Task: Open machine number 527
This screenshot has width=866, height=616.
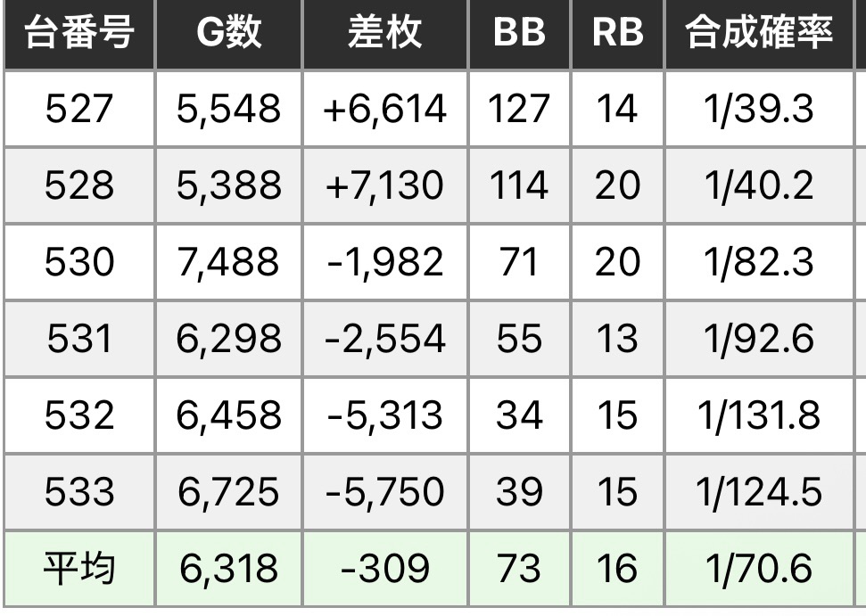Action: click(x=78, y=109)
